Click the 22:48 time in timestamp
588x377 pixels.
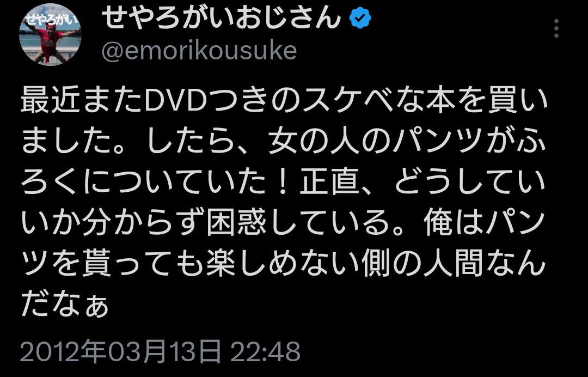[x=266, y=351]
